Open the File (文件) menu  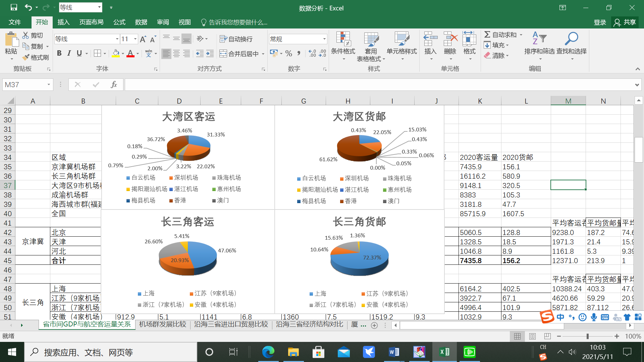click(15, 22)
